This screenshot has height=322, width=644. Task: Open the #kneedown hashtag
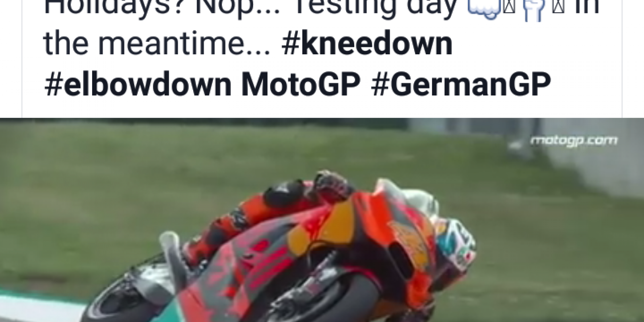click(x=367, y=44)
